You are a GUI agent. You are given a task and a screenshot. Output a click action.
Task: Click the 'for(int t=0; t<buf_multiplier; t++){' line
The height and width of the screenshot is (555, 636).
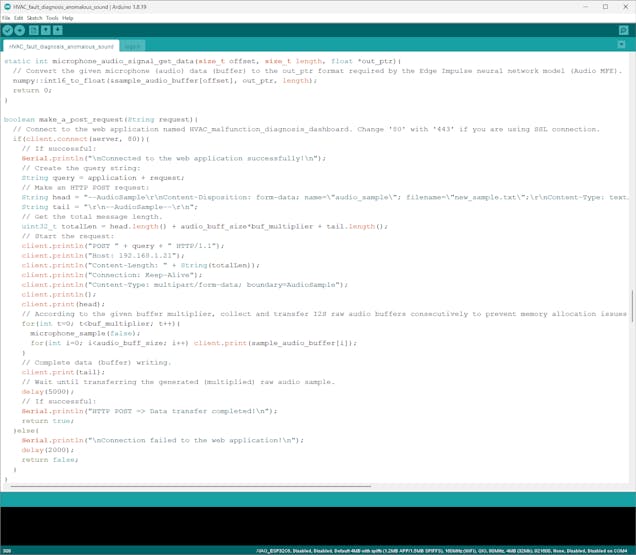pos(101,324)
